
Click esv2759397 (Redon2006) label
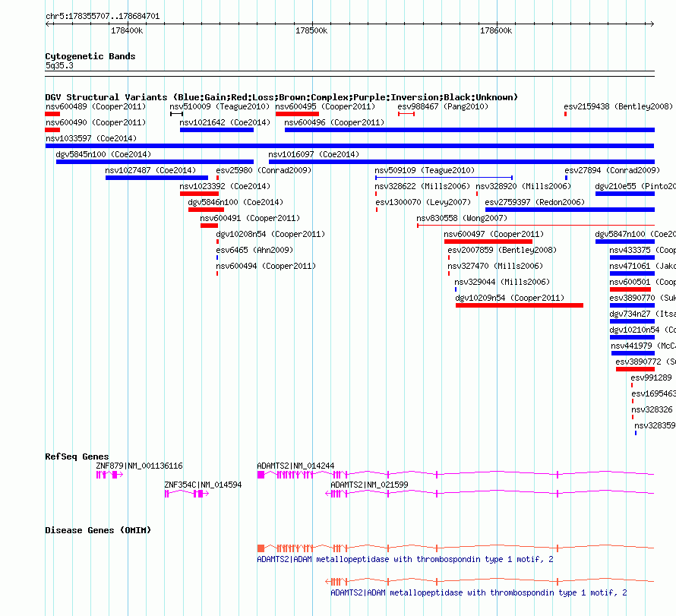535,202
